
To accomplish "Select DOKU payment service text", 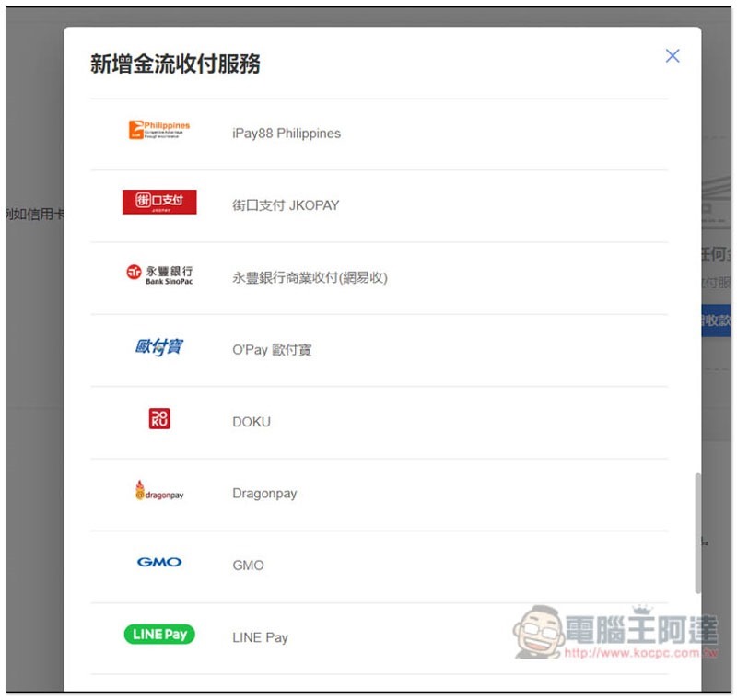I will [x=252, y=422].
